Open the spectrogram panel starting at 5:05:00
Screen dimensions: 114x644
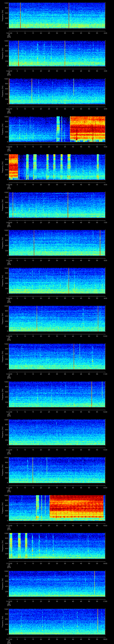(x=57, y=167)
